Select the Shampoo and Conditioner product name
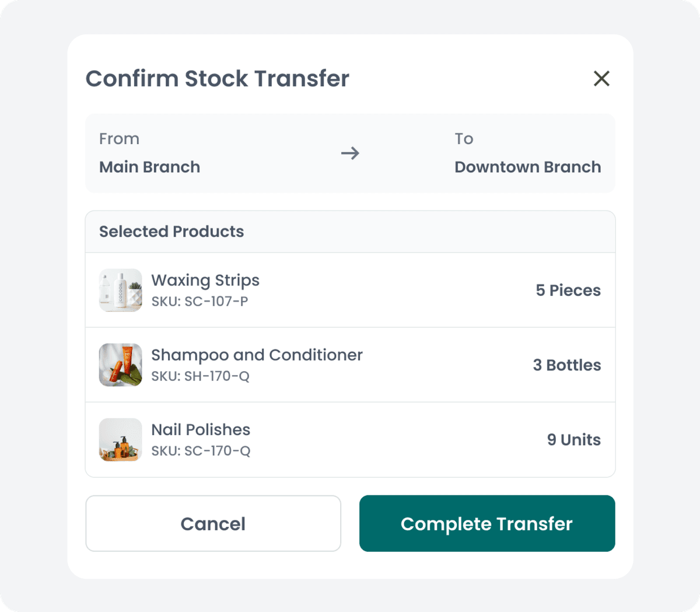The width and height of the screenshot is (700, 612). (257, 355)
